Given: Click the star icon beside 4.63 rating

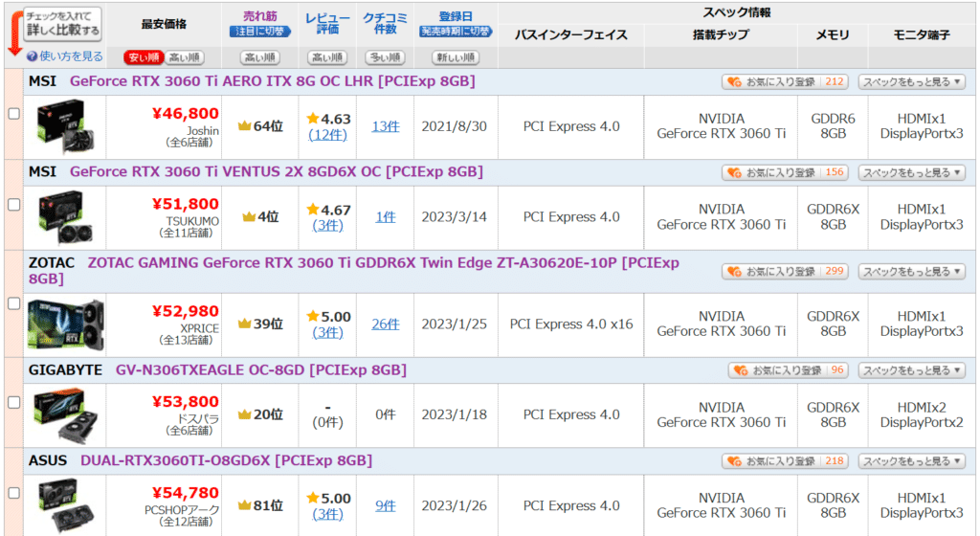Looking at the screenshot, I should tap(313, 118).
